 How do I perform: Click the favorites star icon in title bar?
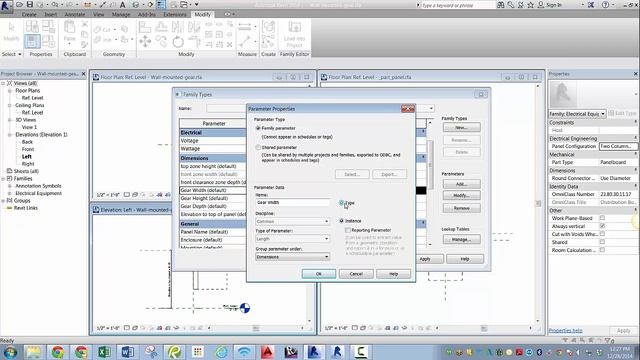coord(530,5)
